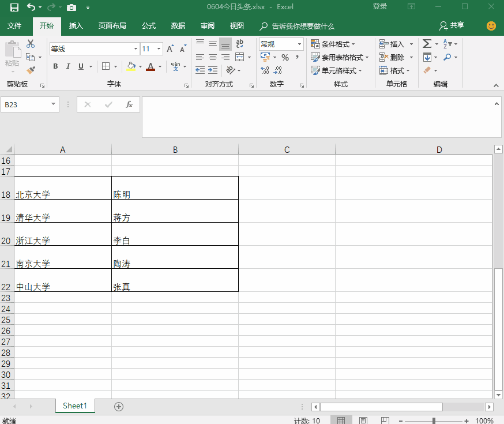The width and height of the screenshot is (504, 424).
Task: Toggle italic formatting
Action: (68, 66)
